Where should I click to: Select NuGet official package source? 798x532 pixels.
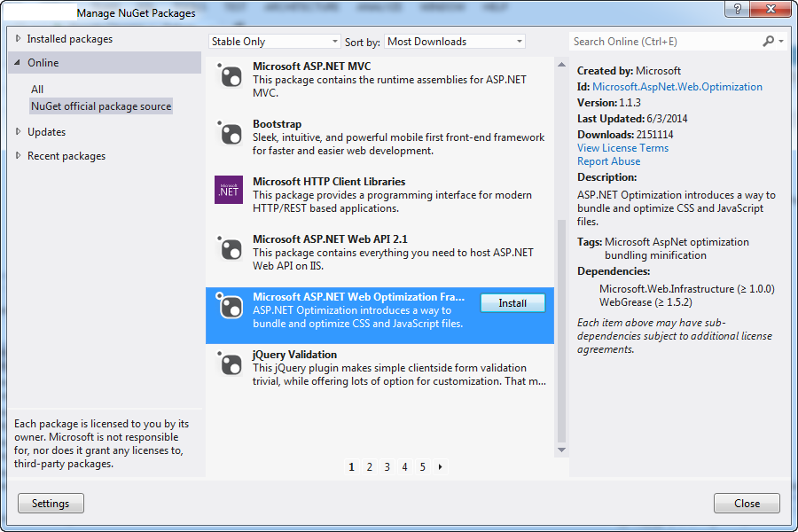click(x=101, y=106)
